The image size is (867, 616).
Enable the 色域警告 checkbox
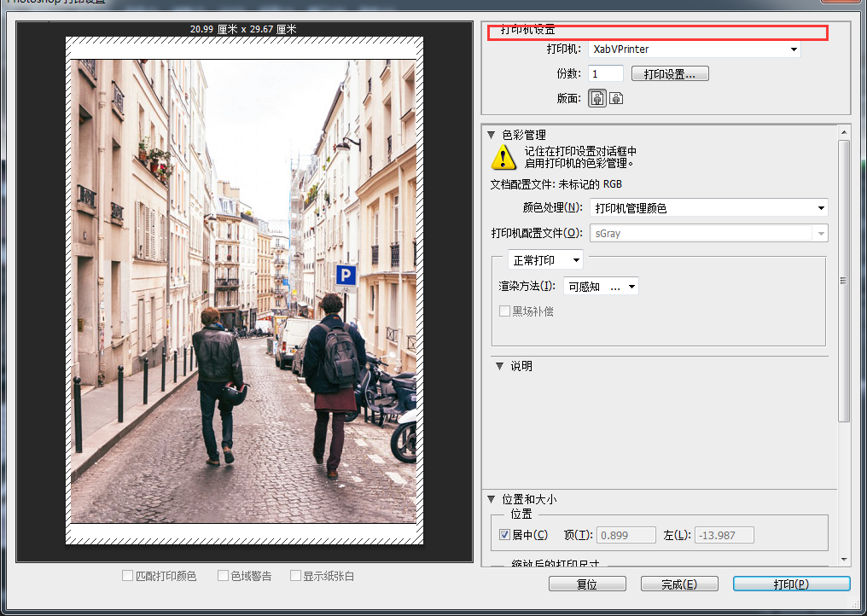[224, 576]
